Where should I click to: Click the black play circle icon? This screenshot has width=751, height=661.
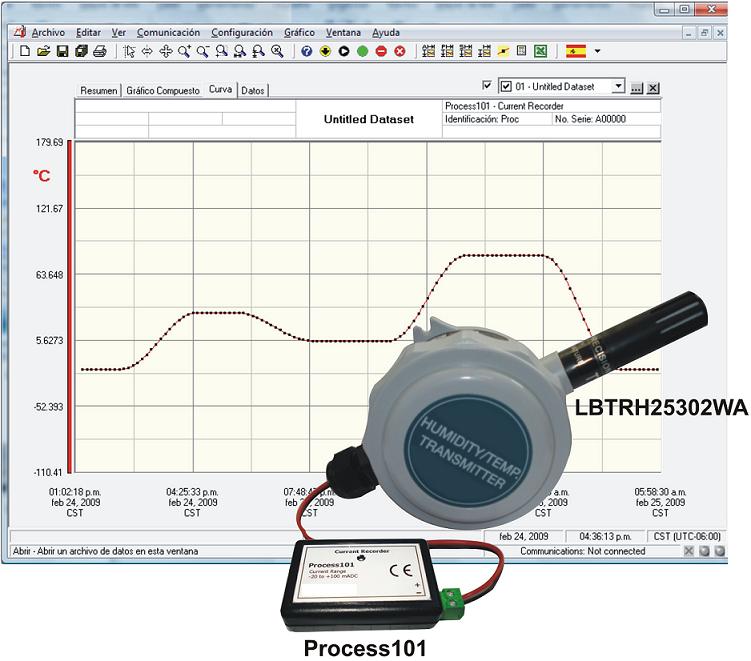pos(344,51)
